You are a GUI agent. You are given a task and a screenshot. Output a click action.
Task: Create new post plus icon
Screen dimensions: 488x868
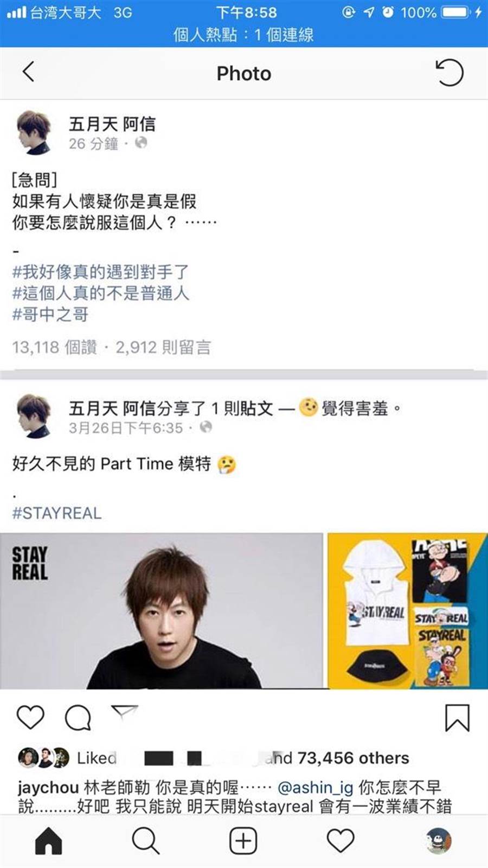(x=243, y=841)
